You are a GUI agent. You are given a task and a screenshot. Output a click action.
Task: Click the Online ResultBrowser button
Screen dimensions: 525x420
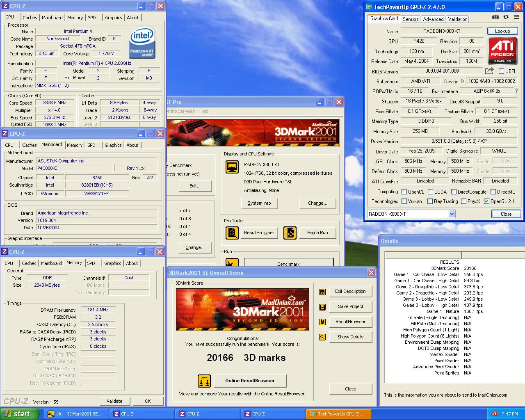pos(250,381)
